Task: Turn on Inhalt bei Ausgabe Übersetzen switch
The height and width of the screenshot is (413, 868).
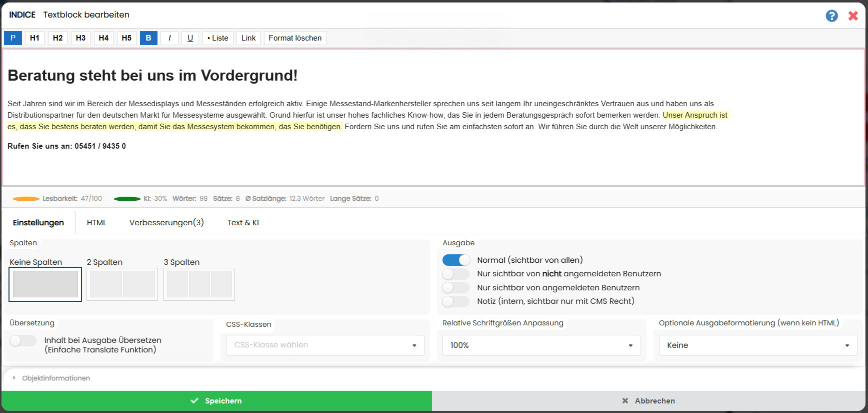Action: [x=23, y=341]
